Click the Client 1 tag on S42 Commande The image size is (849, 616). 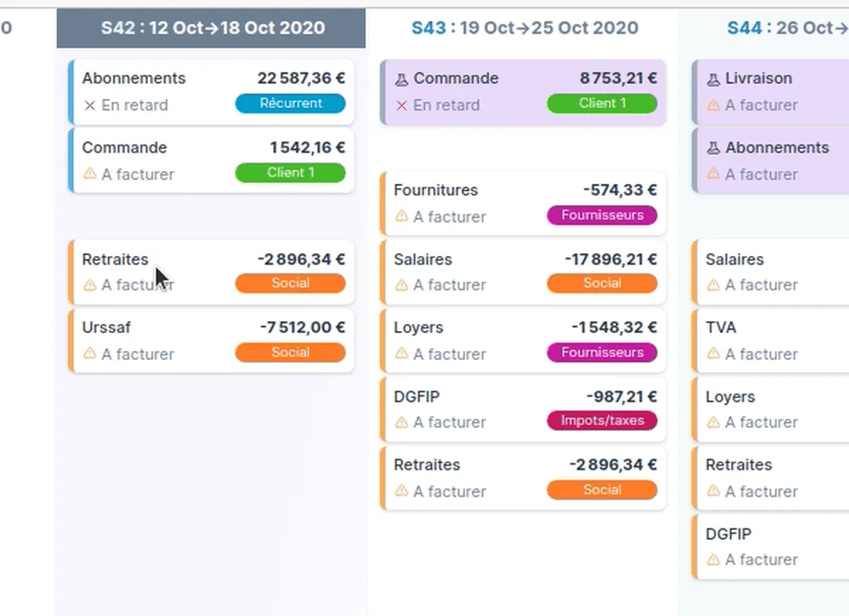(290, 173)
